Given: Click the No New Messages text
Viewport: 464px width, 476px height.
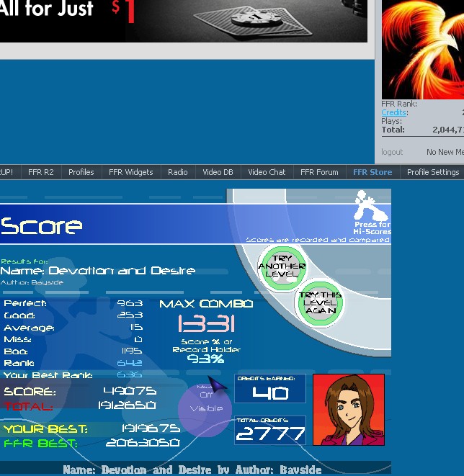Looking at the screenshot, I should click(x=445, y=152).
